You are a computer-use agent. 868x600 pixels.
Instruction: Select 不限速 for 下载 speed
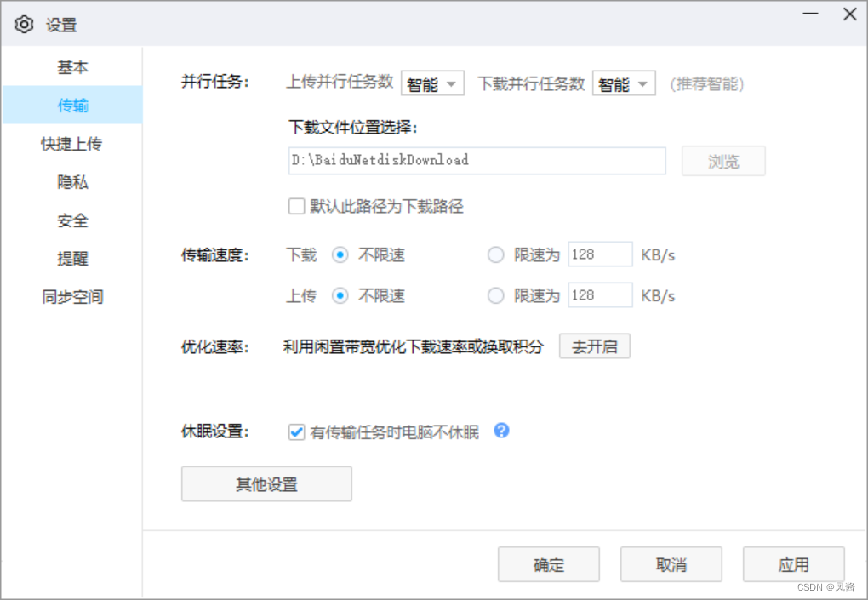pyautogui.click(x=340, y=255)
